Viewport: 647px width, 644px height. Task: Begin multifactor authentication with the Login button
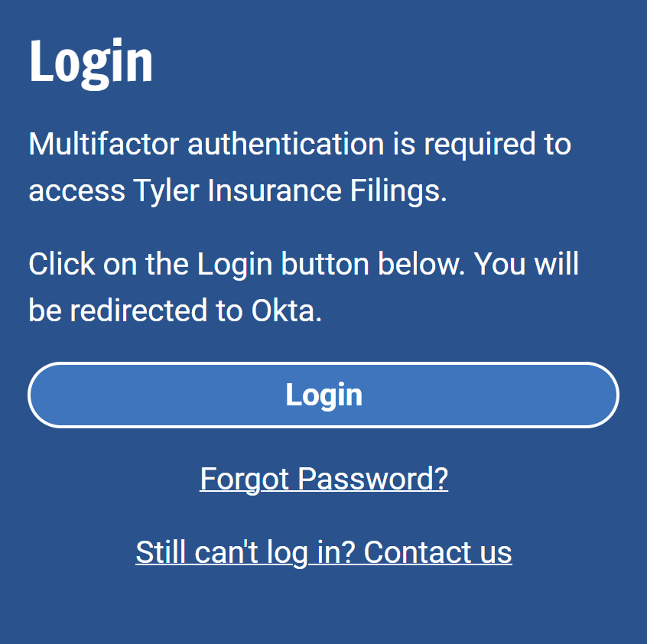pos(323,395)
